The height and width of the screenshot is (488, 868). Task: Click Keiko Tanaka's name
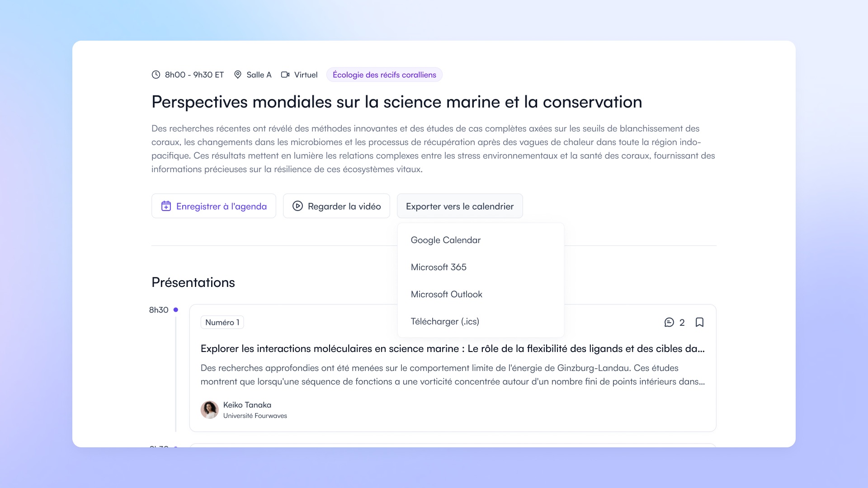(x=247, y=405)
